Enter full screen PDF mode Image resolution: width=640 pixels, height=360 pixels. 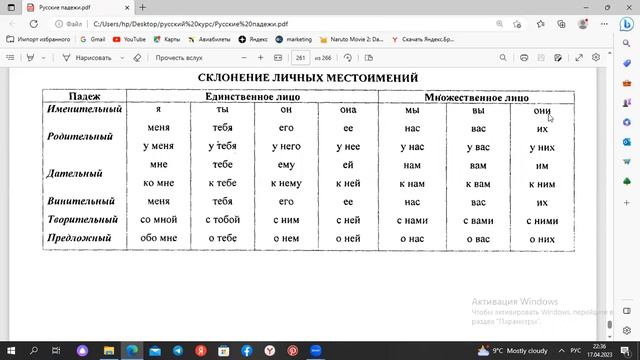click(x=579, y=58)
